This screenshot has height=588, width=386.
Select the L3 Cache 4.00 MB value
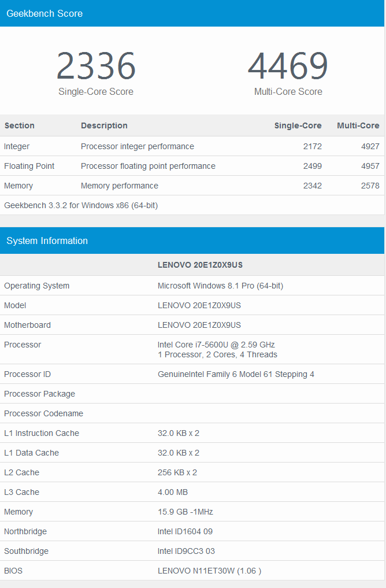[x=173, y=492]
